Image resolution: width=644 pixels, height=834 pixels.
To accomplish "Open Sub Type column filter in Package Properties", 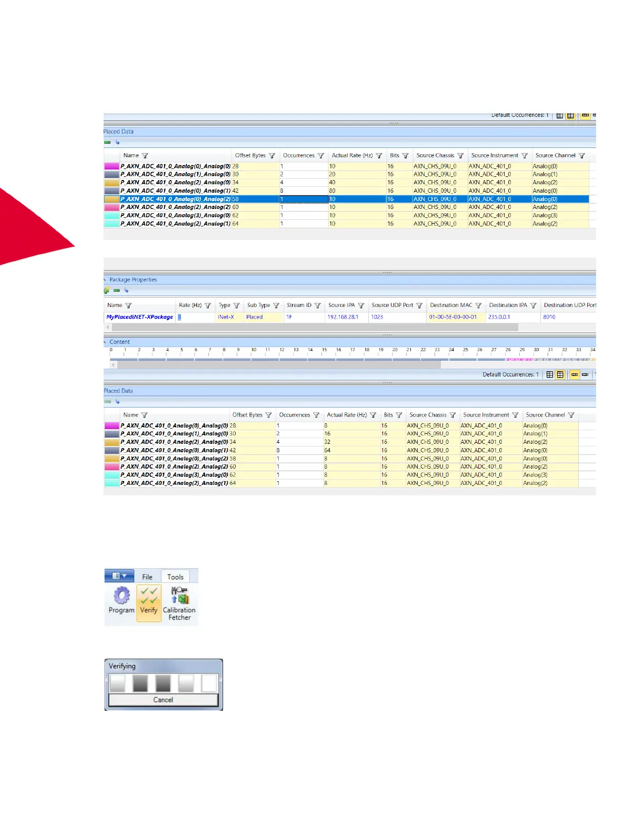I will (x=276, y=306).
